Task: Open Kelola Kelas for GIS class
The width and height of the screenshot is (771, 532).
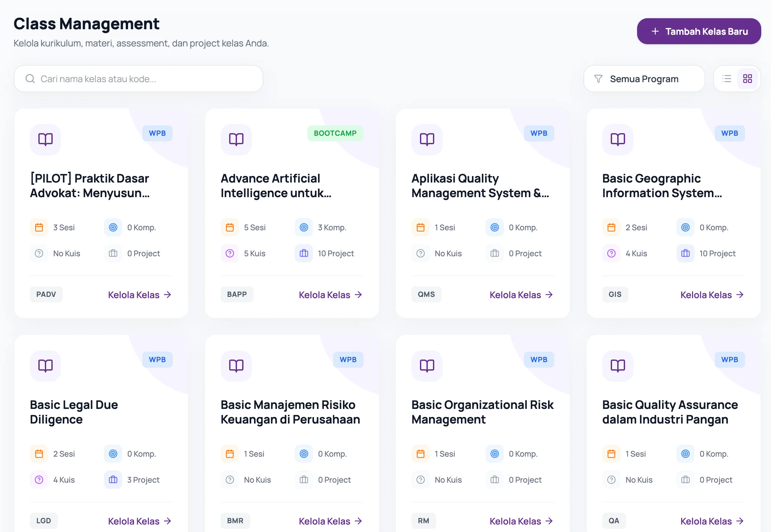Action: (x=712, y=295)
